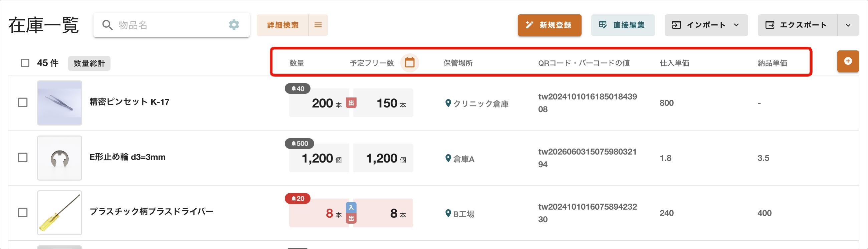Click delivery price 400
Screen dimensions: 868x249
(x=765, y=213)
